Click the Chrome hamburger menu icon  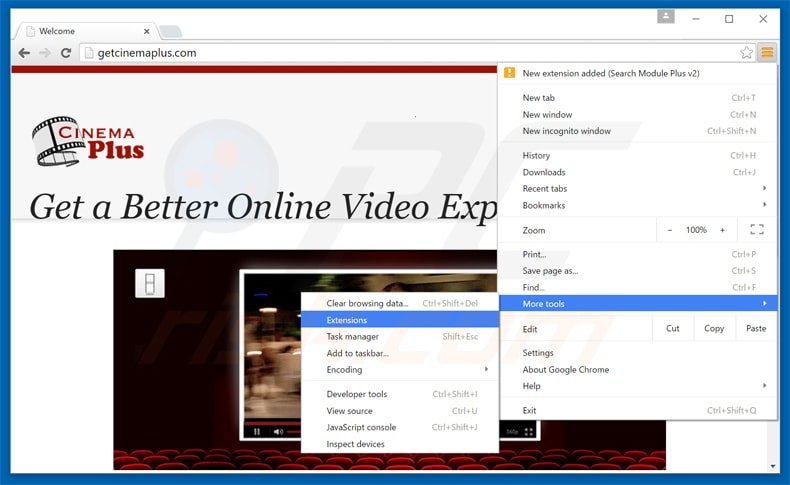click(767, 52)
